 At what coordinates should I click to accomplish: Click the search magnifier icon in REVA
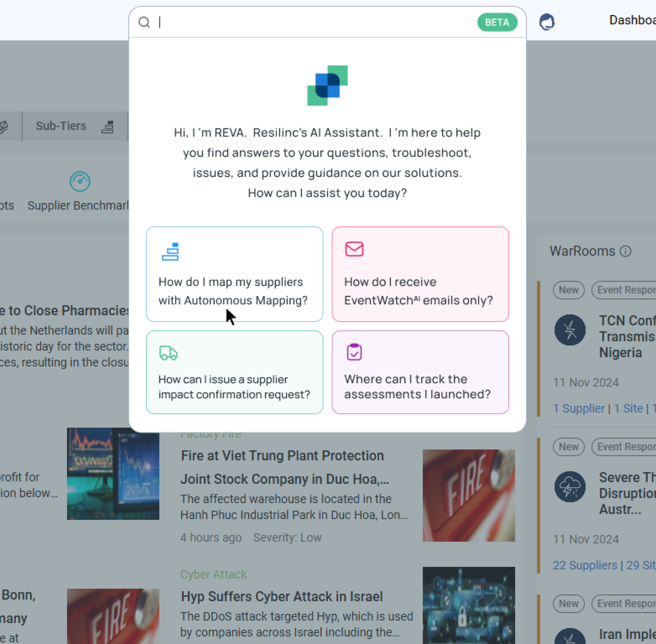[144, 22]
